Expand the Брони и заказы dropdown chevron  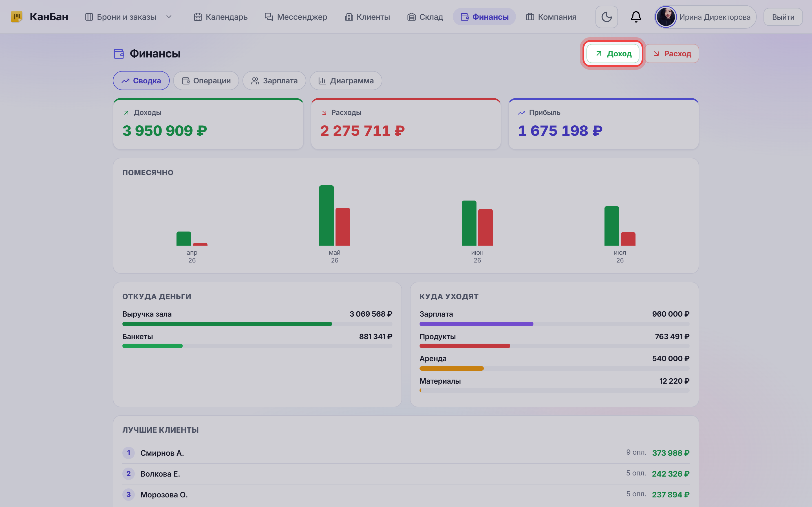(169, 17)
